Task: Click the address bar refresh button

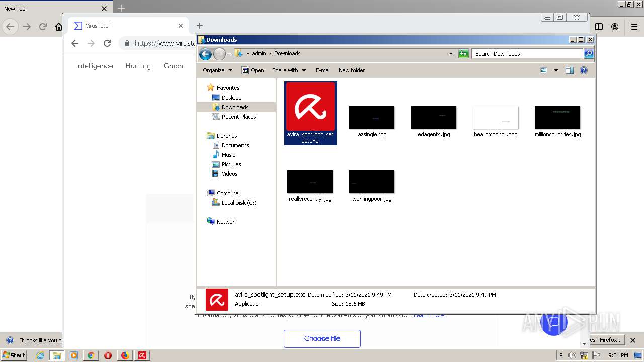Action: 463,54
